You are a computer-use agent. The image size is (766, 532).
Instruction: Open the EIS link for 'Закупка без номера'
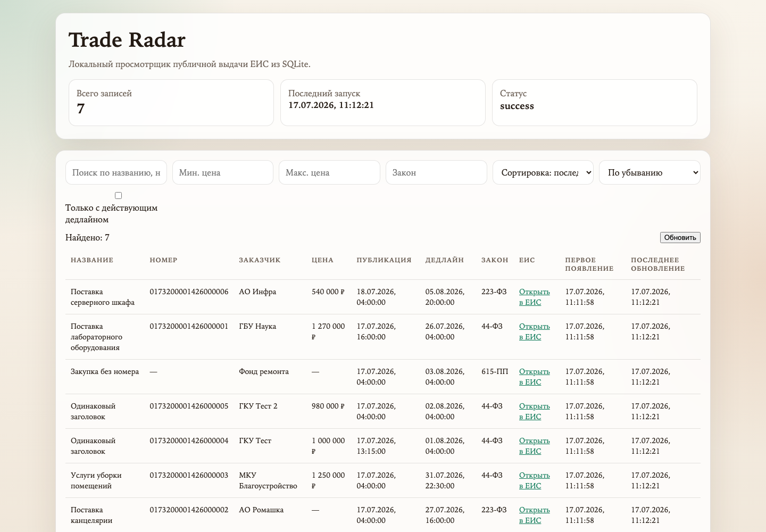[x=535, y=377]
